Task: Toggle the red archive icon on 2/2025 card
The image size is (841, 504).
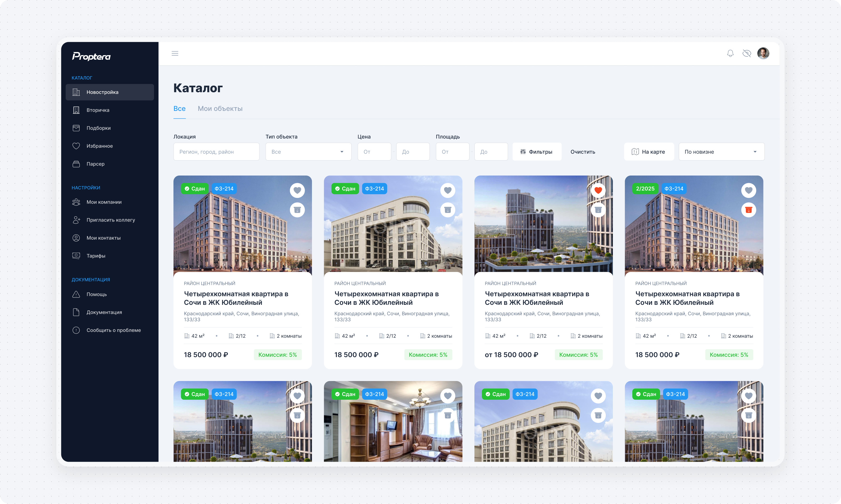Action: pyautogui.click(x=748, y=210)
